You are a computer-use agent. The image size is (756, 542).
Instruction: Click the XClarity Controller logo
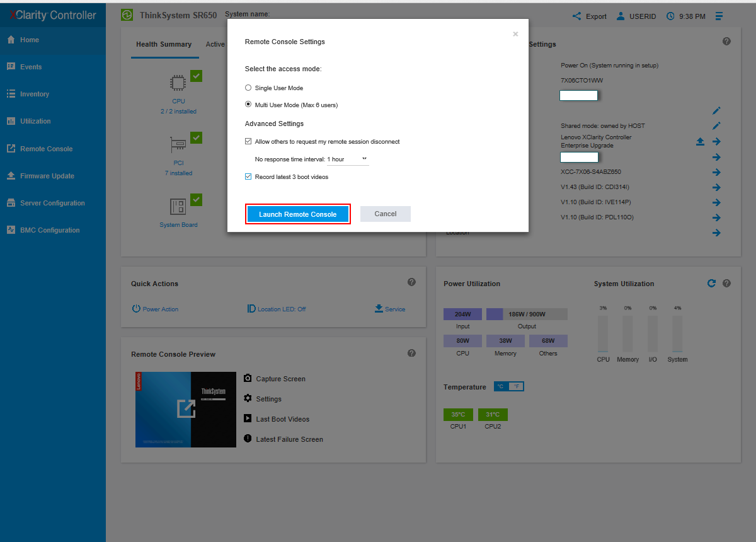pyautogui.click(x=53, y=15)
